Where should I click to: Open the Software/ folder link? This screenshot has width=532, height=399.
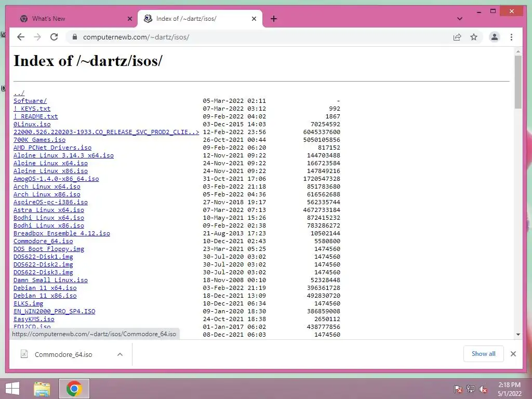pos(30,101)
